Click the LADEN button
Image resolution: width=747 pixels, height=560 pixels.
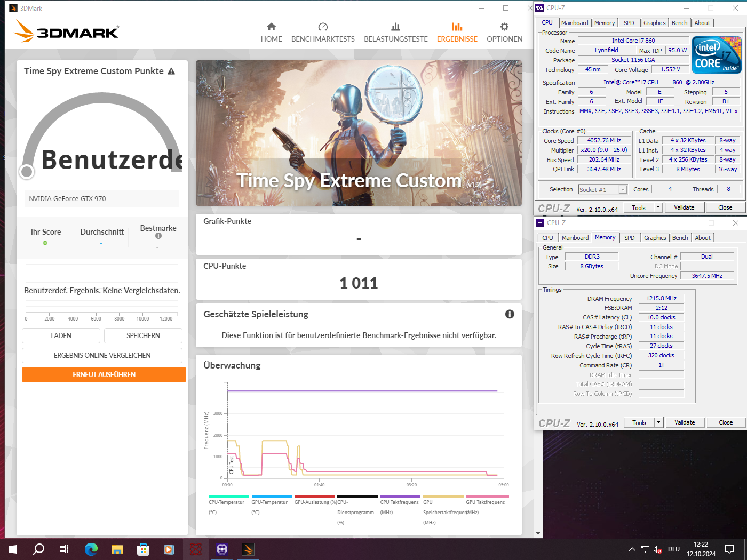pyautogui.click(x=61, y=335)
